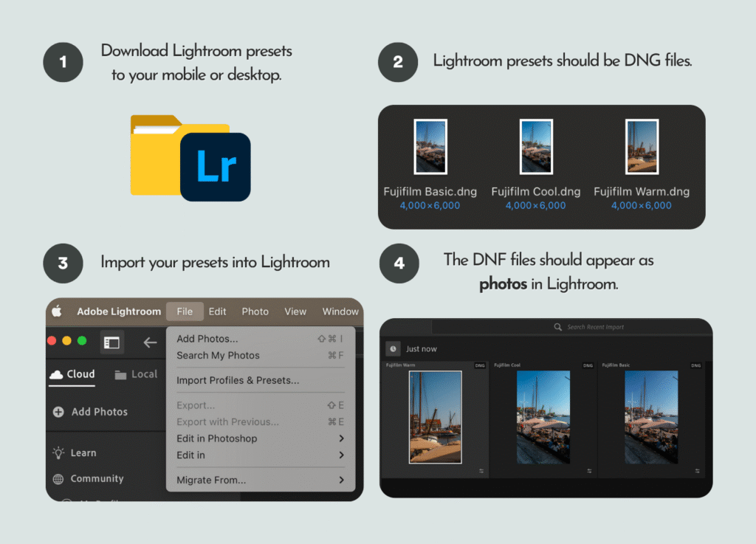Image resolution: width=756 pixels, height=544 pixels.
Task: Select the Fujifilm Warm photo thumbnail
Action: [x=435, y=417]
